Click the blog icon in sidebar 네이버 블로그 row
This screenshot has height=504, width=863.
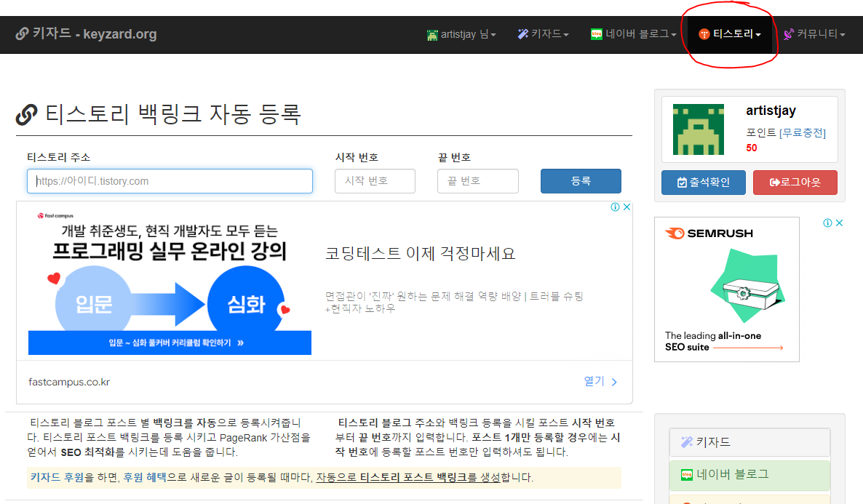687,475
